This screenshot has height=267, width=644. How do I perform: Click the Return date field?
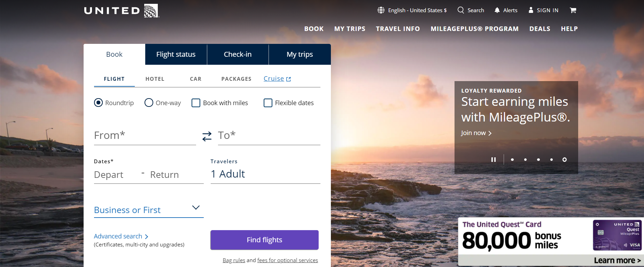coord(176,175)
